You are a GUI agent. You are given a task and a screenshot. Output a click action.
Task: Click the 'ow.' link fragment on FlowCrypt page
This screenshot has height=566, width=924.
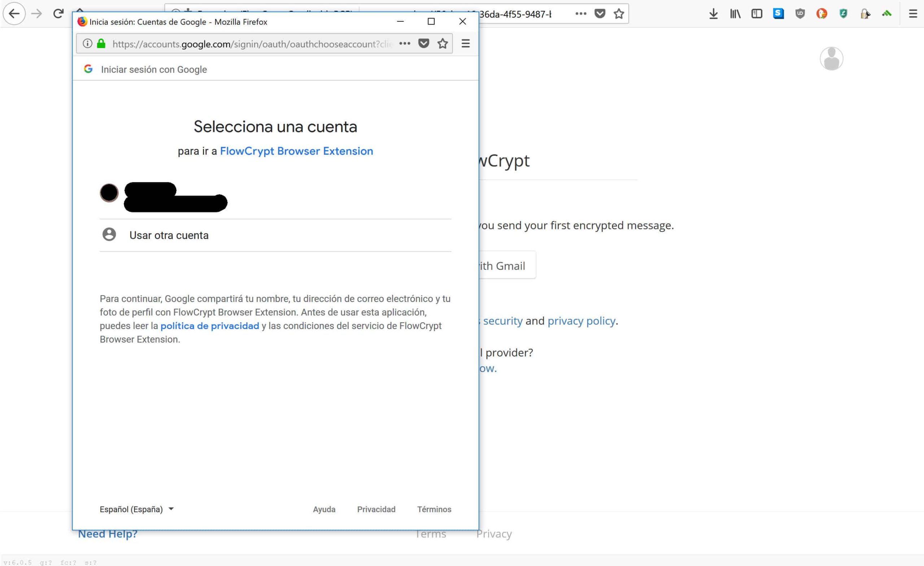point(488,368)
